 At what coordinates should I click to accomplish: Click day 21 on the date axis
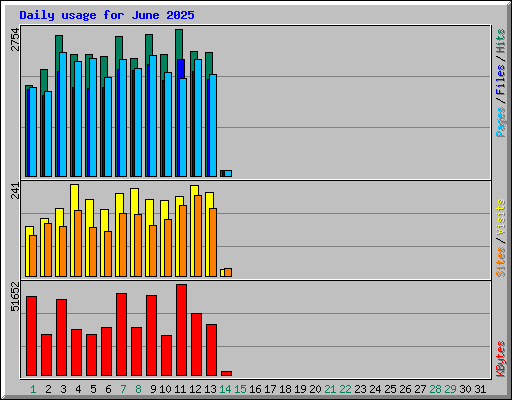click(330, 389)
